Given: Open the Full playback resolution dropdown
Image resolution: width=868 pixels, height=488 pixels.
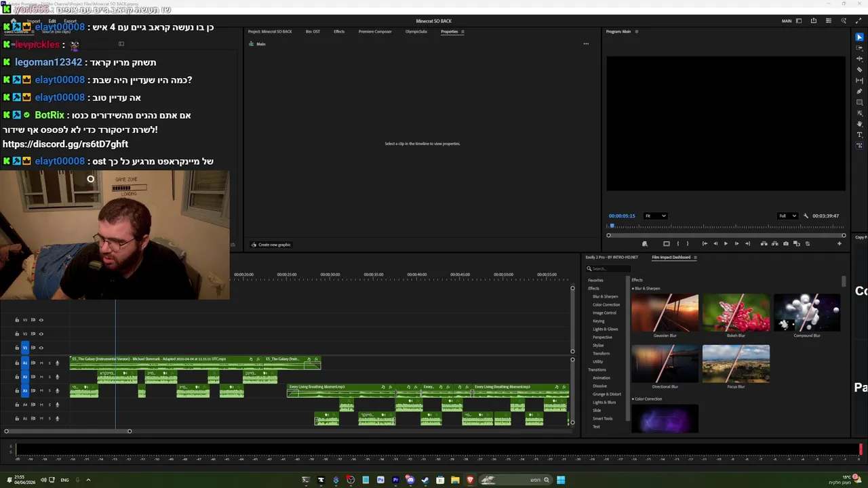Looking at the screenshot, I should (x=787, y=216).
